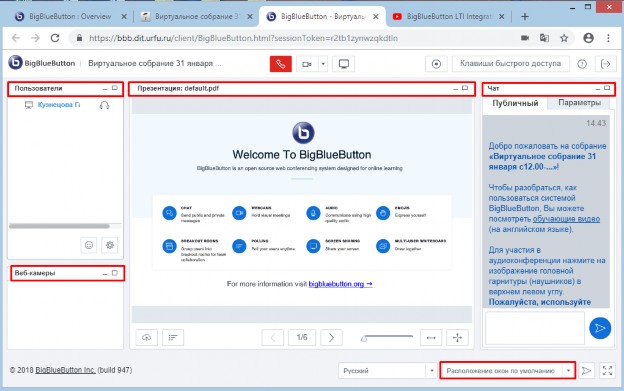
Task: Share webcam with the camera button
Action: (x=307, y=64)
